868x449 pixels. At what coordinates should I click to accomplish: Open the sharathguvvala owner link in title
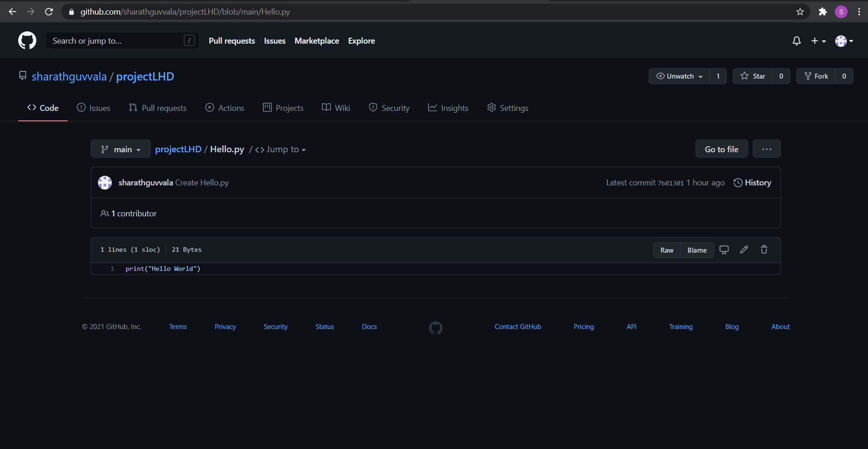click(69, 76)
